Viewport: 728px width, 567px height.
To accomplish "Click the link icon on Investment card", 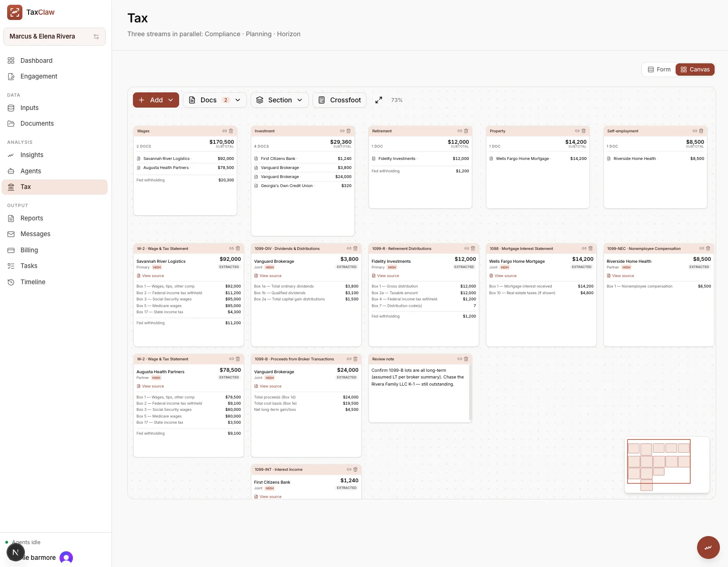I will (x=342, y=131).
